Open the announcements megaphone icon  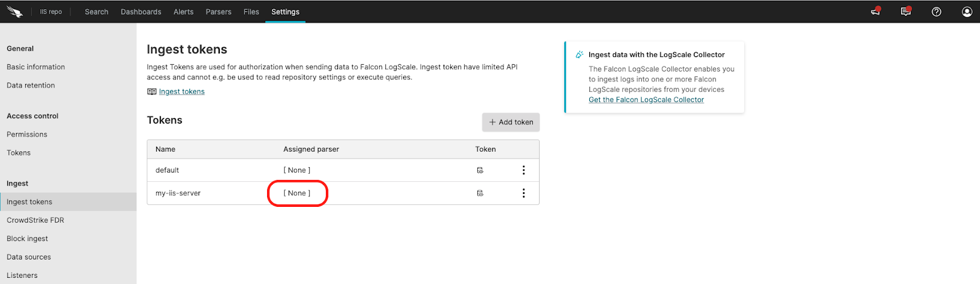pyautogui.click(x=875, y=12)
